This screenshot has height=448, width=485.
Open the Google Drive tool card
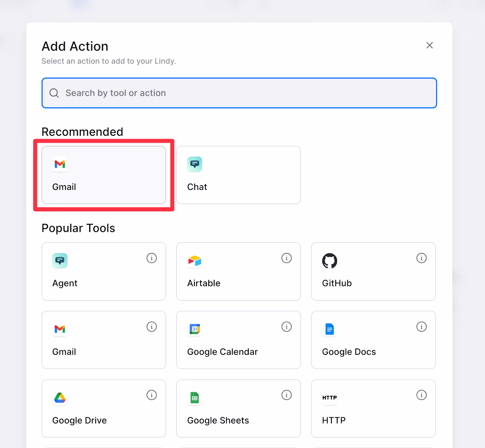[104, 408]
